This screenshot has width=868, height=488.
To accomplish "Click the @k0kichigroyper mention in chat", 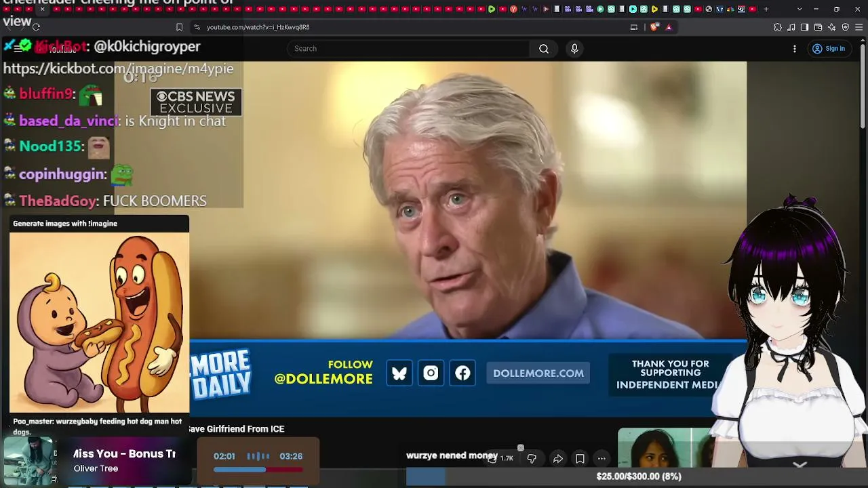I will [x=147, y=46].
